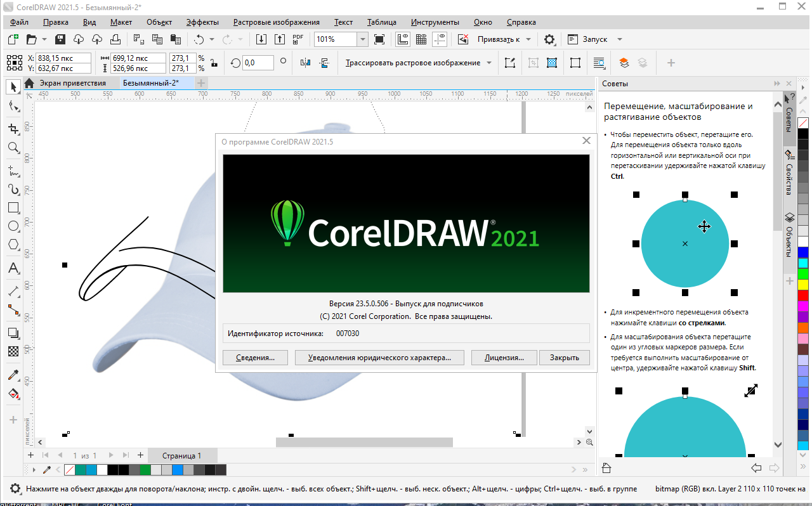The width and height of the screenshot is (812, 506).
Task: Open the Растровые изображения menu
Action: [277, 22]
